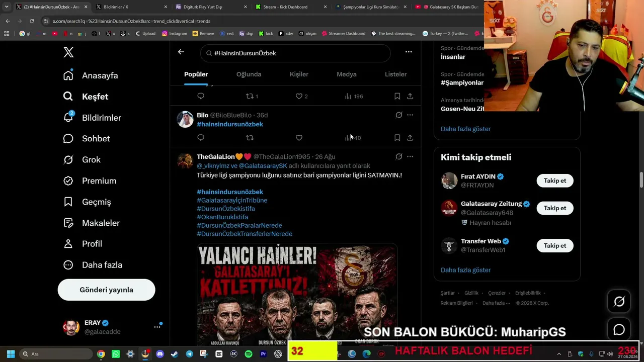The width and height of the screenshot is (644, 362).
Task: Switch to the Medya tab
Action: (x=347, y=74)
